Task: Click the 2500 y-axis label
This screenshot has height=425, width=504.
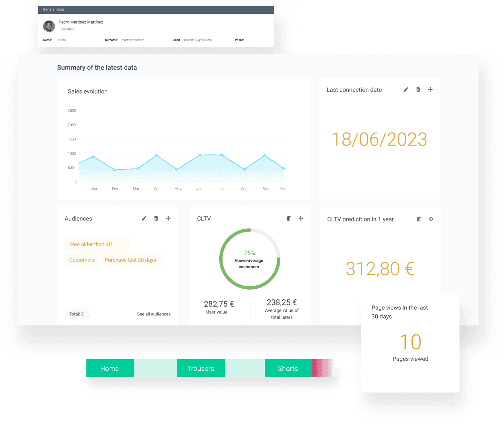Action: click(72, 111)
